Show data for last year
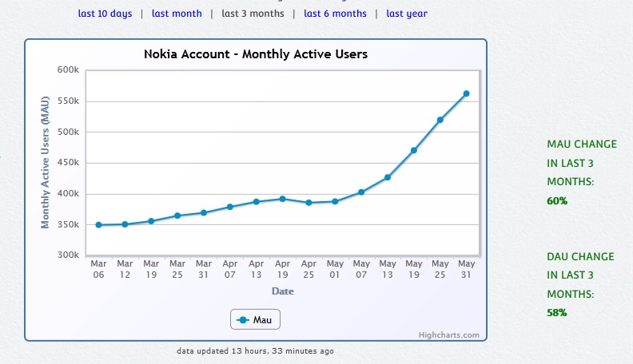 click(407, 14)
